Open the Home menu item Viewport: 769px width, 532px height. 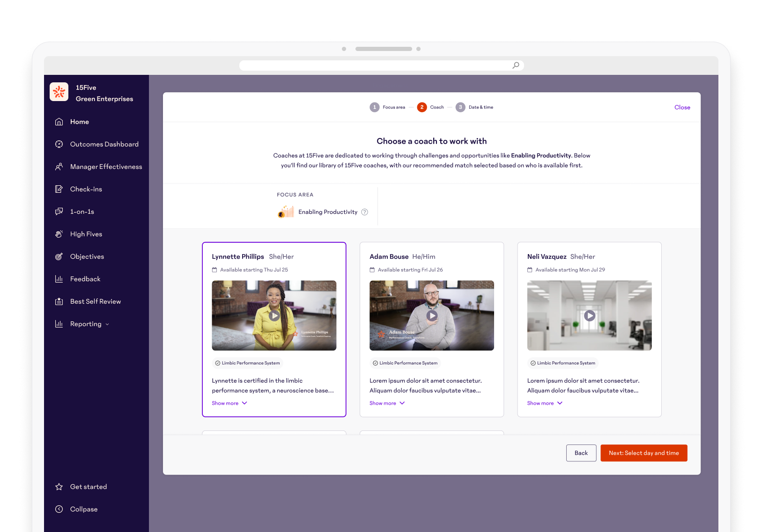(x=80, y=122)
